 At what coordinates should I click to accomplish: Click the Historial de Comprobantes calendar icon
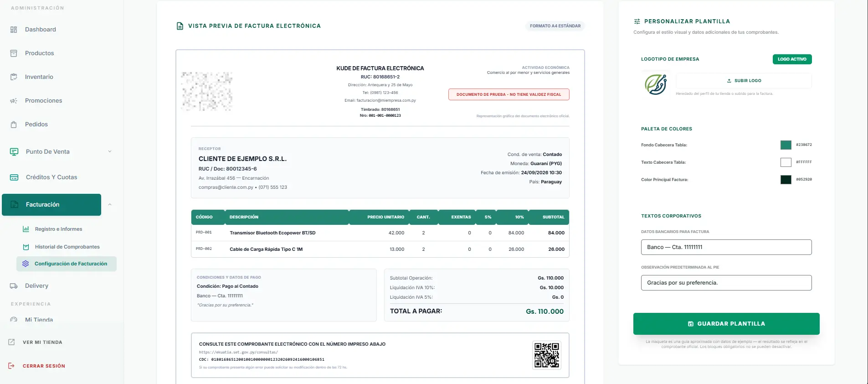26,247
